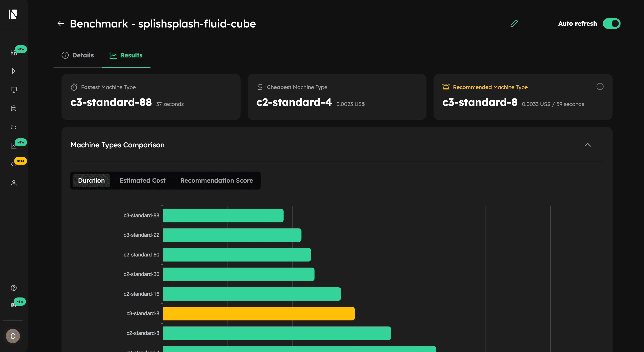Select the Recommendation Score option

(x=216, y=180)
